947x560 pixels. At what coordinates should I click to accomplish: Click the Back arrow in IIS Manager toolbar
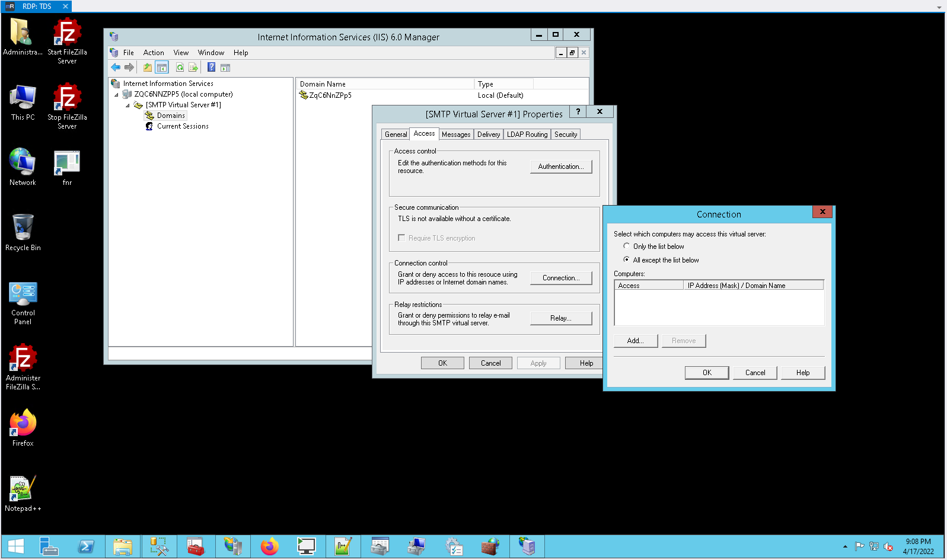coord(116,68)
